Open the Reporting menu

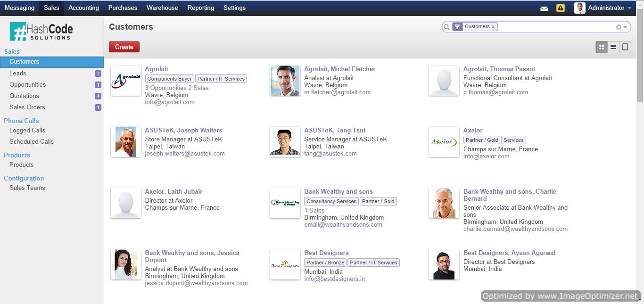[201, 8]
